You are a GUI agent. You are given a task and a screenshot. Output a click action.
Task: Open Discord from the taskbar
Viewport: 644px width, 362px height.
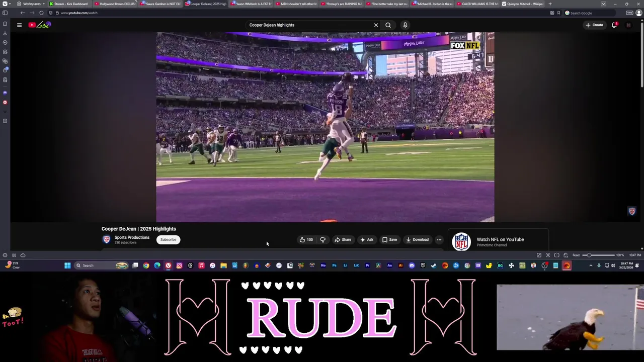pos(412,265)
